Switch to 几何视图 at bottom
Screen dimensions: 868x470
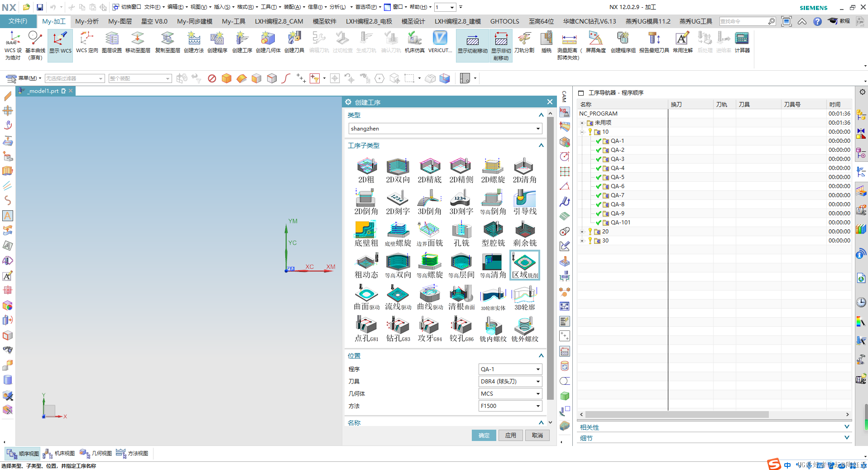96,453
